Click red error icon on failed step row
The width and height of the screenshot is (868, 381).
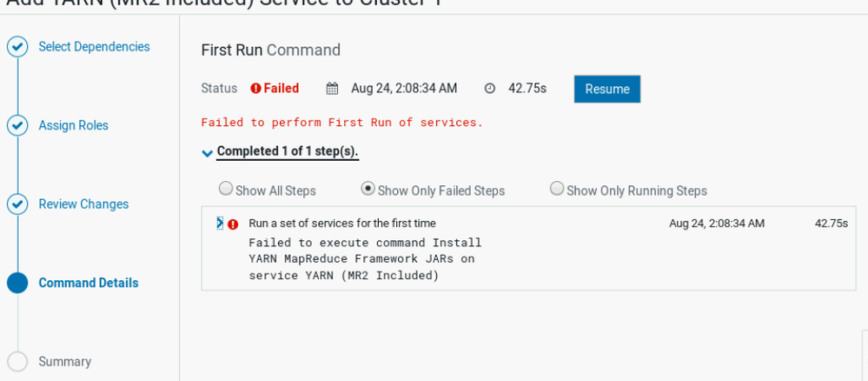(x=233, y=224)
